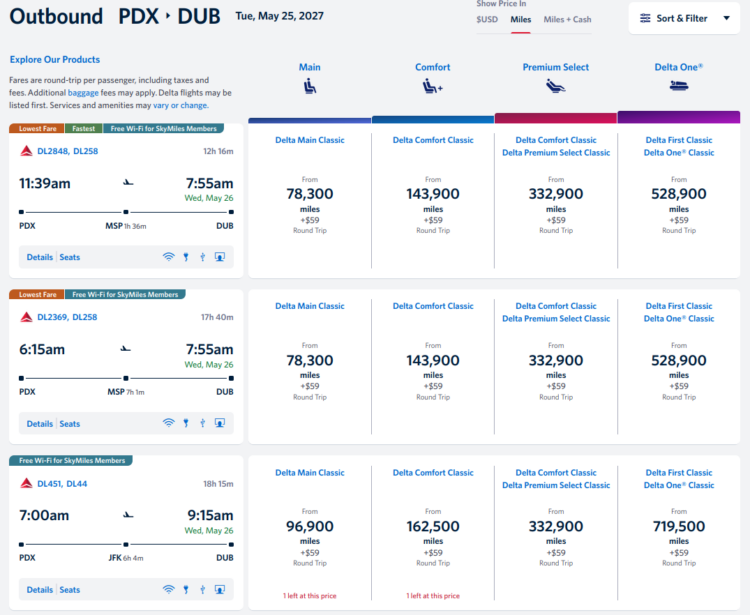750x615 pixels.
Task: Click the airplane icon on the 7:00am flight
Action: (128, 515)
